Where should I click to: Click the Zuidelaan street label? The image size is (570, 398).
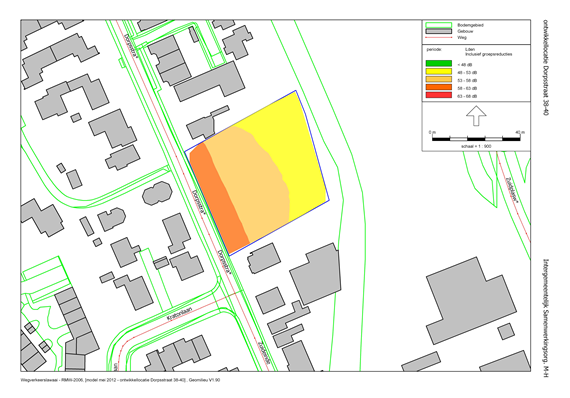coord(264,352)
